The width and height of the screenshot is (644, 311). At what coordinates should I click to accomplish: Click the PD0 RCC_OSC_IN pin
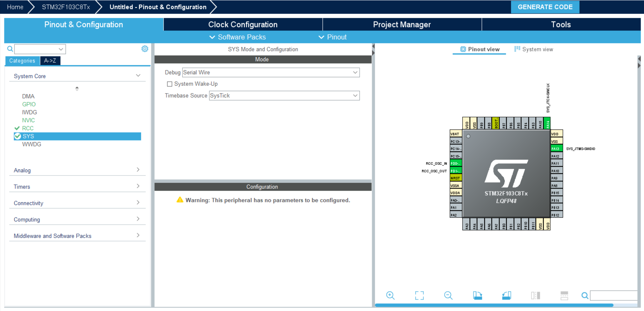[x=456, y=163]
